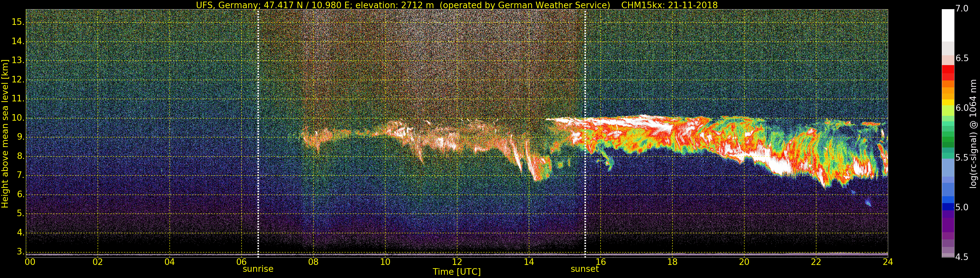Click the "6." height tick label
This screenshot has height=278, width=980.
(20, 195)
